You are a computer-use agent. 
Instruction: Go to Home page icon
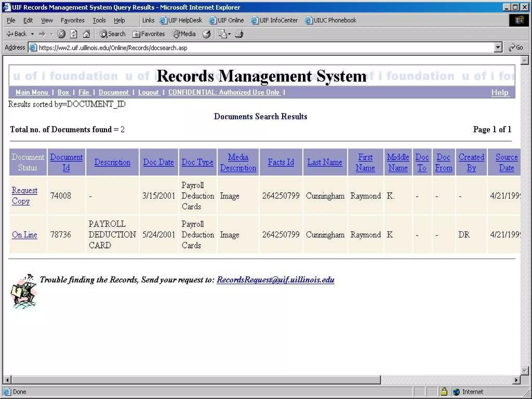point(86,34)
